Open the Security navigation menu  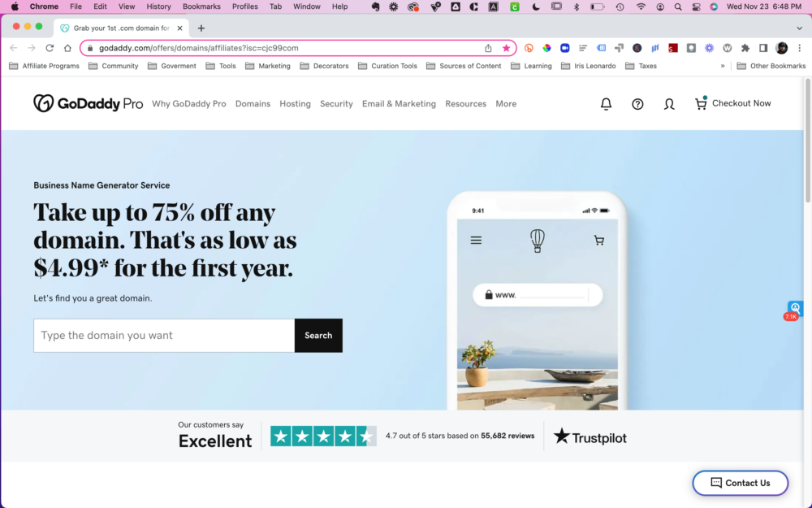click(336, 104)
